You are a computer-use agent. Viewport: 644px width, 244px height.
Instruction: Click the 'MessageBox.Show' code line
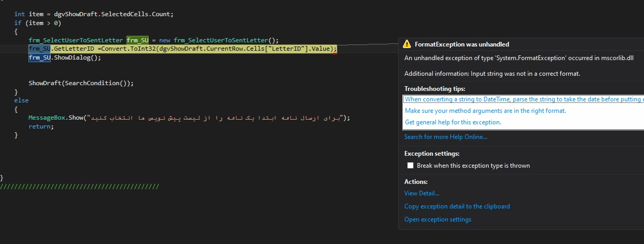tap(189, 118)
